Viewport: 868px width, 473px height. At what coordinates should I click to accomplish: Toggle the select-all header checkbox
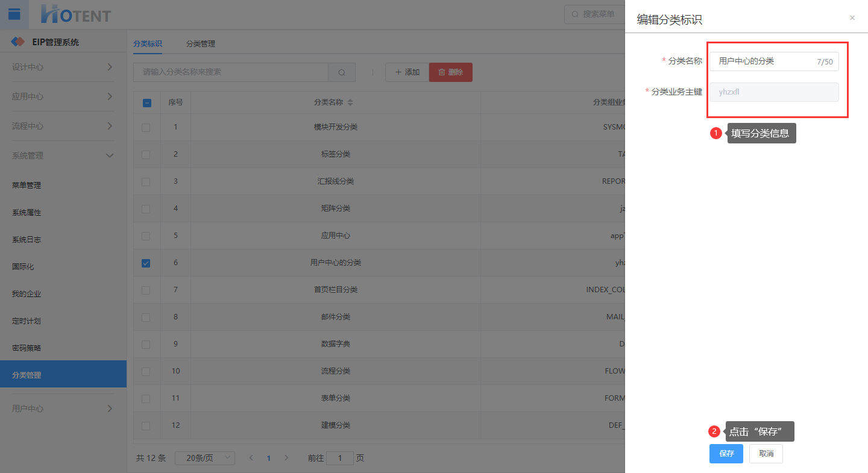146,103
